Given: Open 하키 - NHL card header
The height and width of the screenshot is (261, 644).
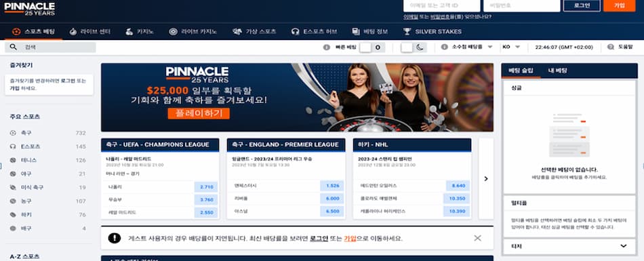Looking at the screenshot, I should [x=412, y=144].
